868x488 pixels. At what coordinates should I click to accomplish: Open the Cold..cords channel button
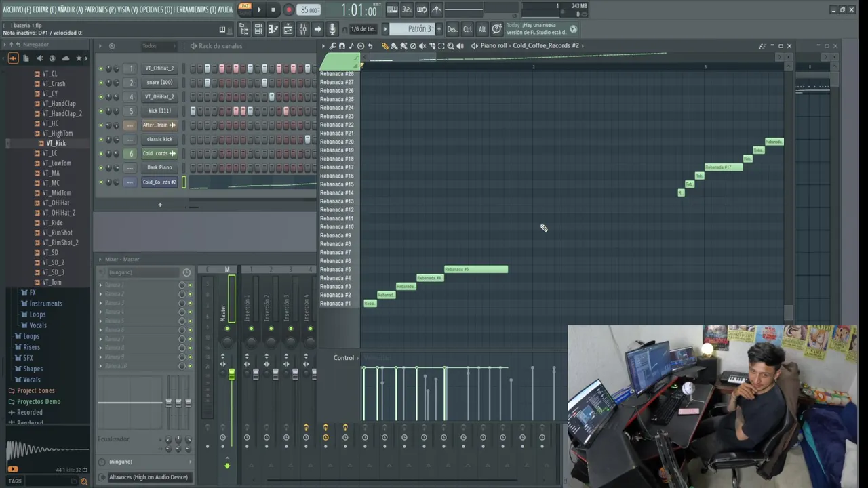[x=159, y=154]
